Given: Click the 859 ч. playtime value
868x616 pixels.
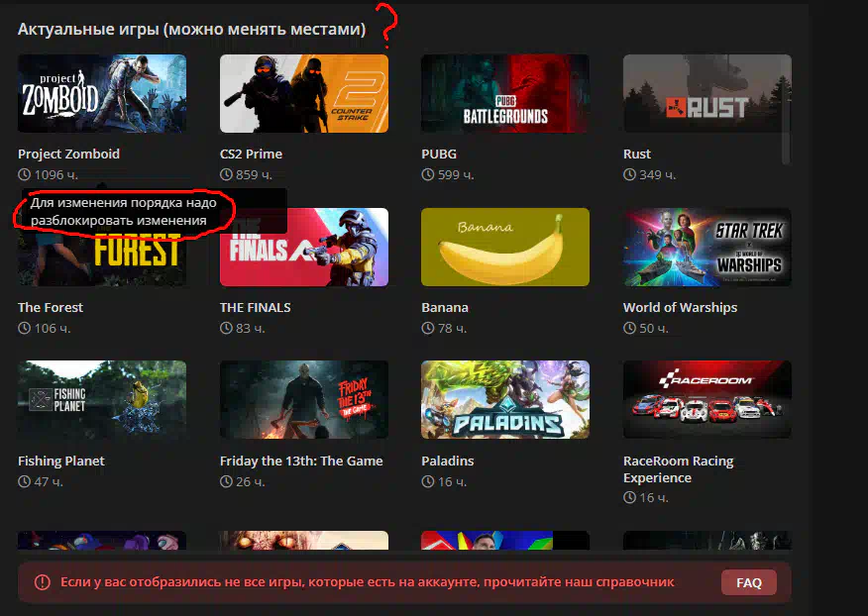Looking at the screenshot, I should coord(254,175).
